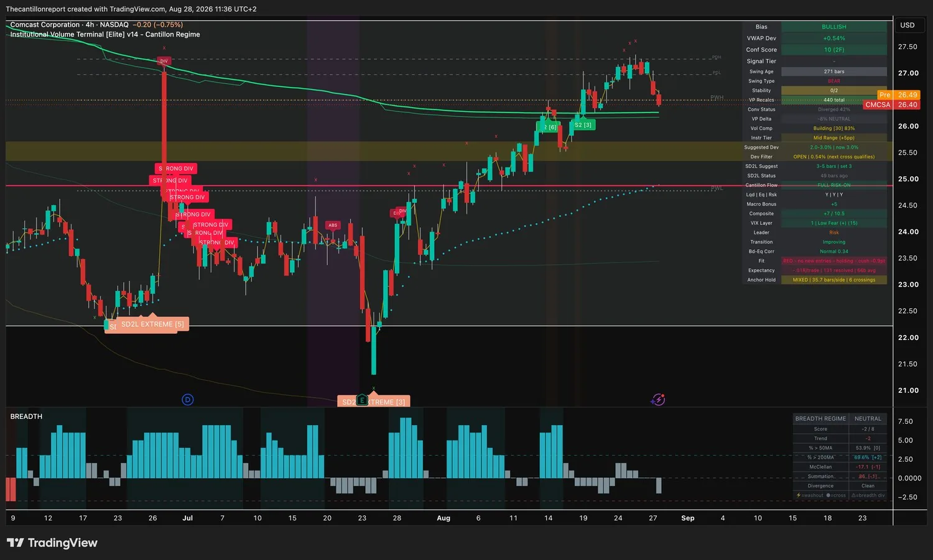Click the "Y | Y | Y" Lqd/Eq/Rsk value
The image size is (933, 560).
(834, 195)
